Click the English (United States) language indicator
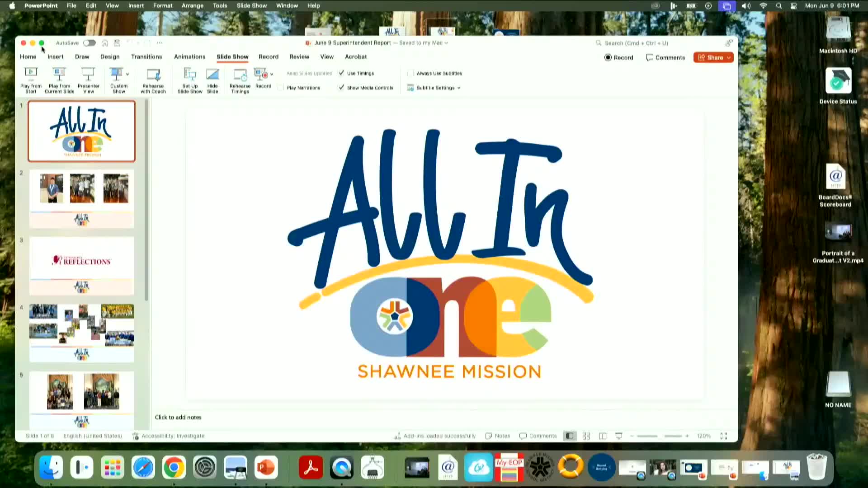 coord(93,436)
